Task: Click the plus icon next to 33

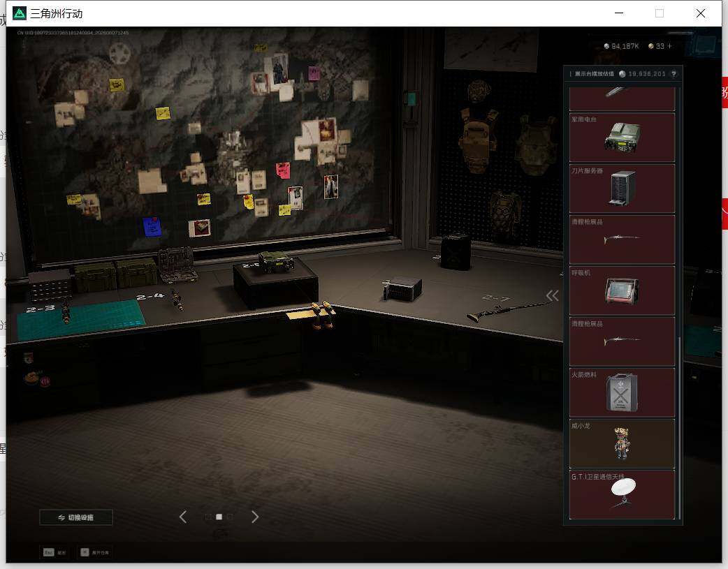Action: (x=669, y=46)
